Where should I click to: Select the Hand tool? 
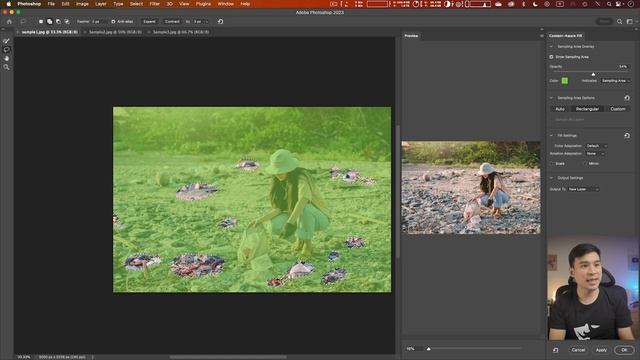pyautogui.click(x=6, y=58)
